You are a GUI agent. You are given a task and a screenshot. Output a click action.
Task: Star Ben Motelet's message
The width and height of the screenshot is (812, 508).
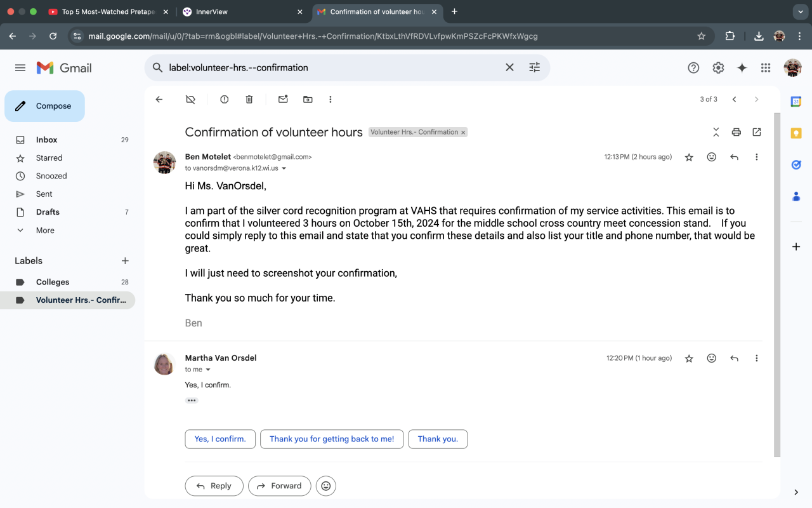[689, 157]
